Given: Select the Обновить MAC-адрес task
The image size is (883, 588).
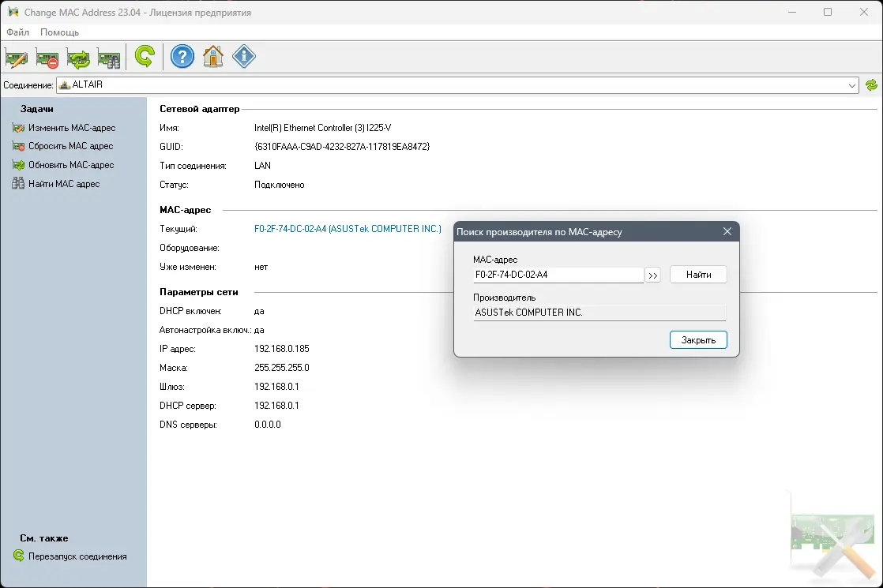Looking at the screenshot, I should coord(63,165).
